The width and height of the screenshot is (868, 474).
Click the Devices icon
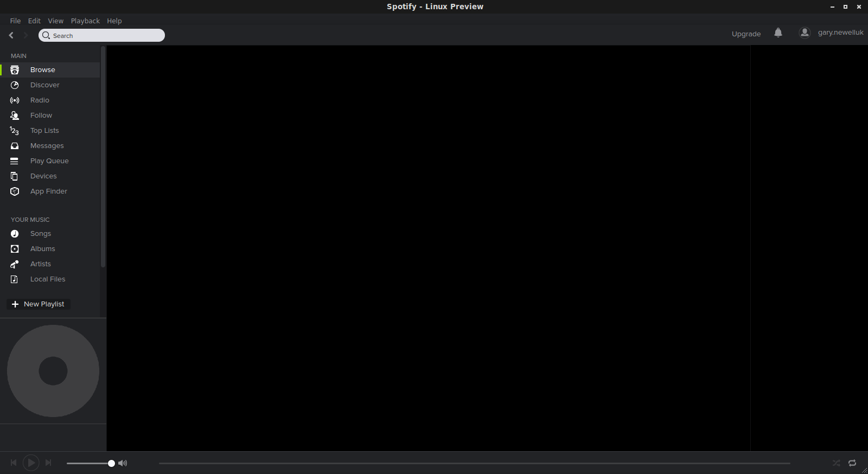coord(15,176)
